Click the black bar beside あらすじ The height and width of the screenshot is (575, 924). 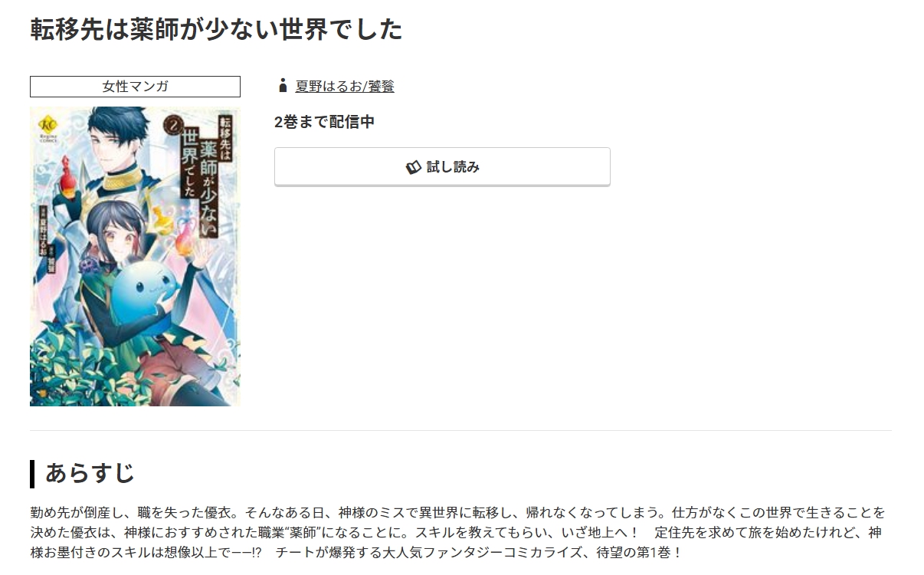coord(32,474)
